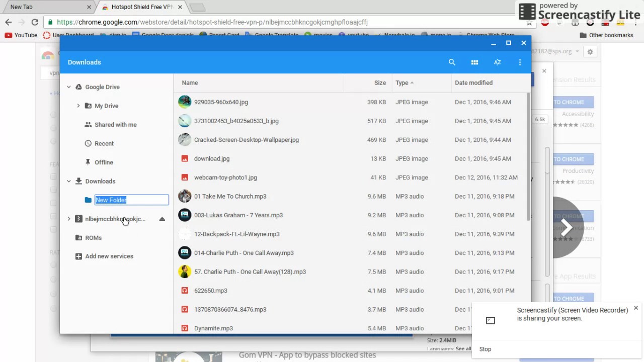Open thumbnail of 3731002453_b4025a0533_b.jpg
The height and width of the screenshot is (362, 644).
click(185, 121)
